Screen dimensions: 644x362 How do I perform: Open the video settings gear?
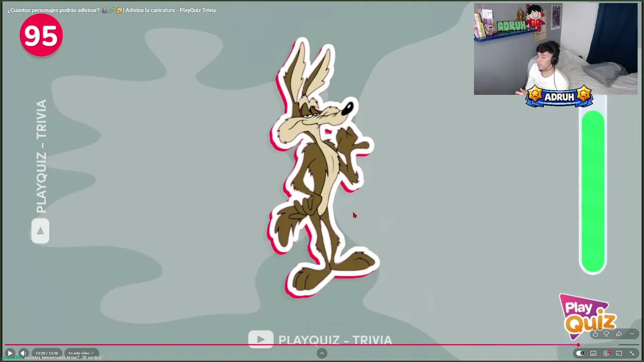(607, 353)
